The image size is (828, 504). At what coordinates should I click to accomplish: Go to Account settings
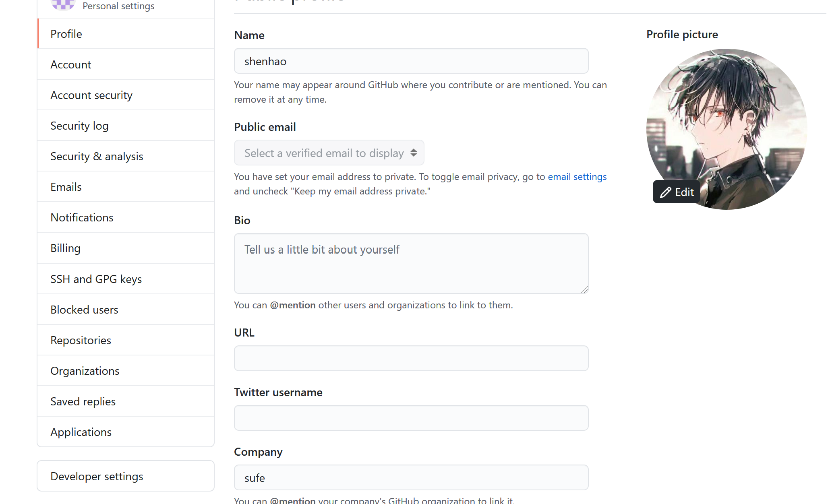pos(71,64)
